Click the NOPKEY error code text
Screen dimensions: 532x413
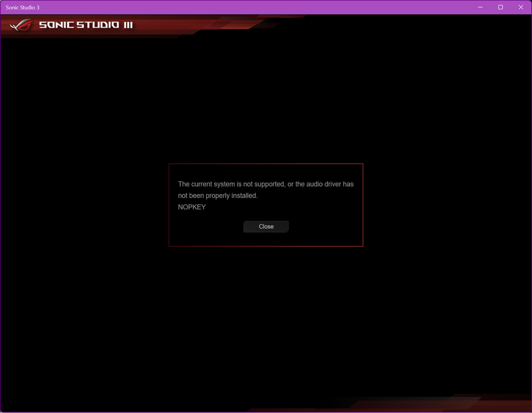click(x=192, y=207)
